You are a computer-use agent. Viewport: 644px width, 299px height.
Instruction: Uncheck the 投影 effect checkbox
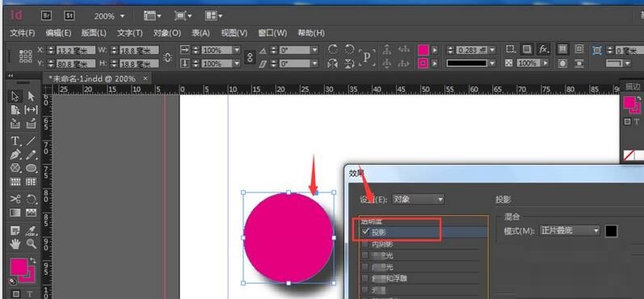[365, 232]
